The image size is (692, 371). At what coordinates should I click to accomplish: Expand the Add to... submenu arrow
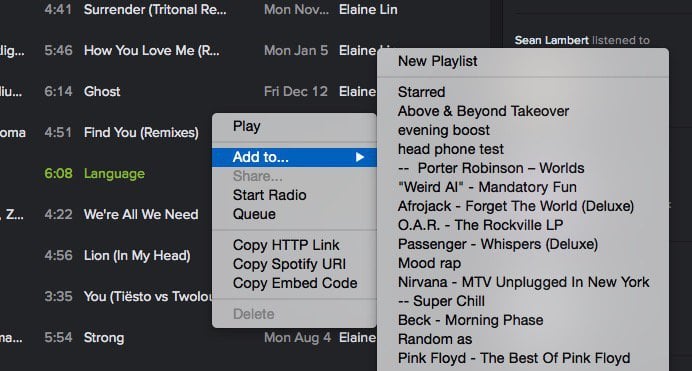(360, 157)
